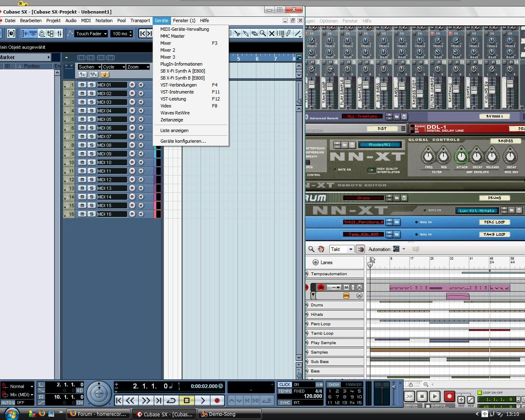Image resolution: width=525 pixels, height=420 pixels.
Task: Select the Reason hand tool
Action: (321, 249)
